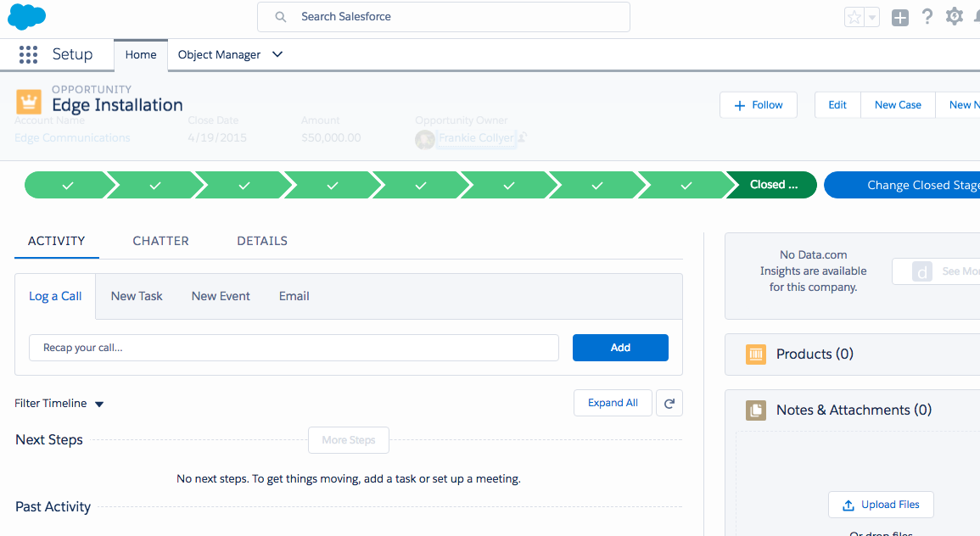
Task: Follow this opportunity
Action: pos(759,105)
